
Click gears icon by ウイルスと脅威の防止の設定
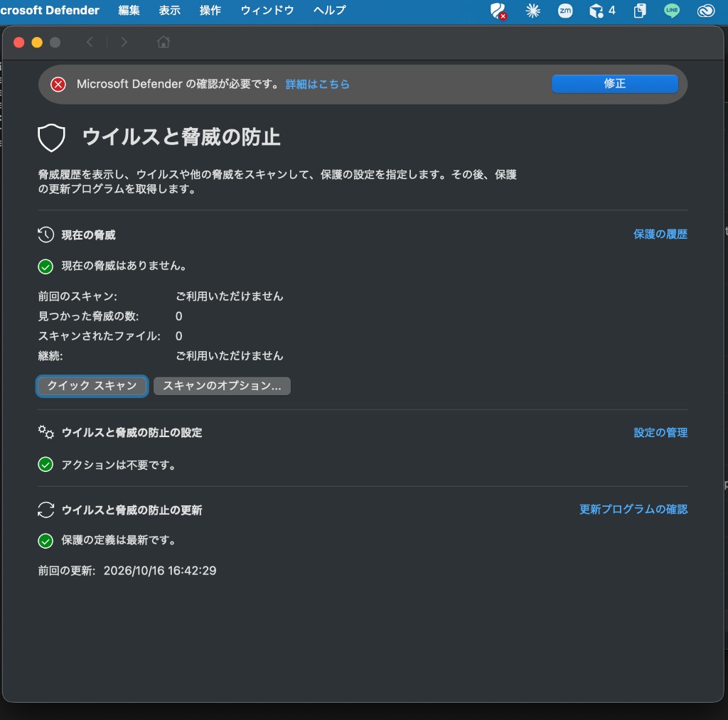[x=46, y=432]
